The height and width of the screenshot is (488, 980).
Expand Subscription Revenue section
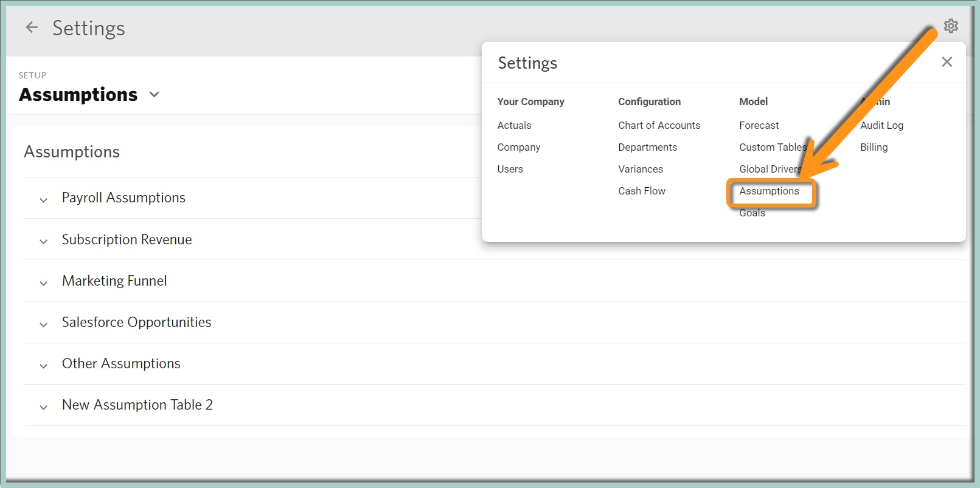pyautogui.click(x=44, y=241)
